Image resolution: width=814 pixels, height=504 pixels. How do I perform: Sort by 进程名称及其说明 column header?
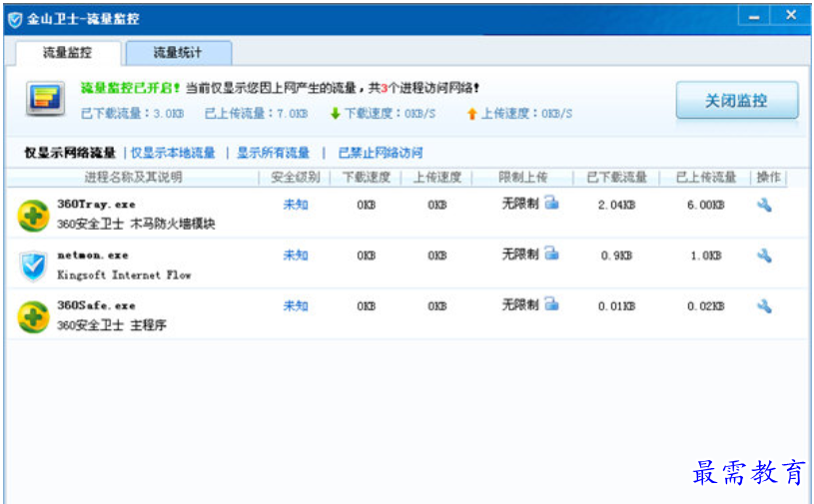point(133,178)
